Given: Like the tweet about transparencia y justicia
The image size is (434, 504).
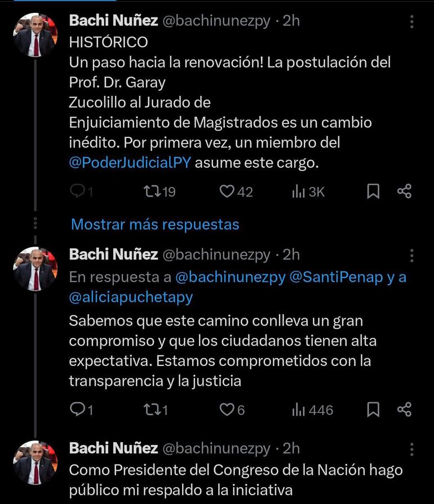Looking at the screenshot, I should click(x=228, y=411).
